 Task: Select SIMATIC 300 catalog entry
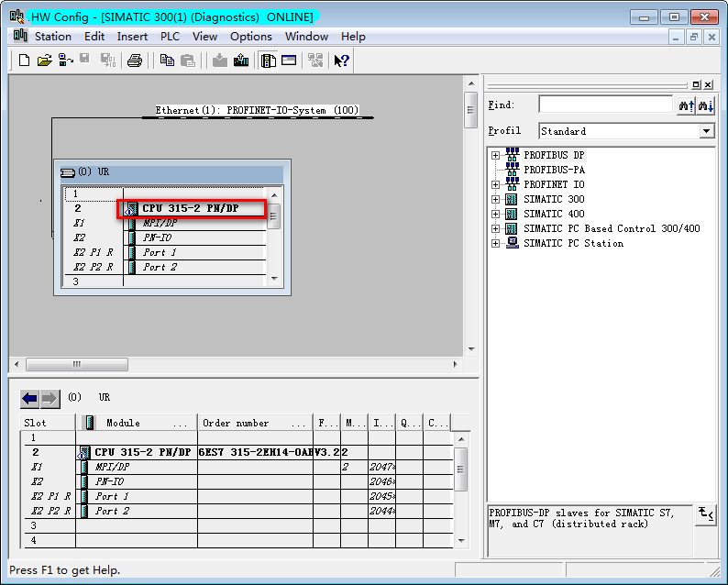[554, 200]
